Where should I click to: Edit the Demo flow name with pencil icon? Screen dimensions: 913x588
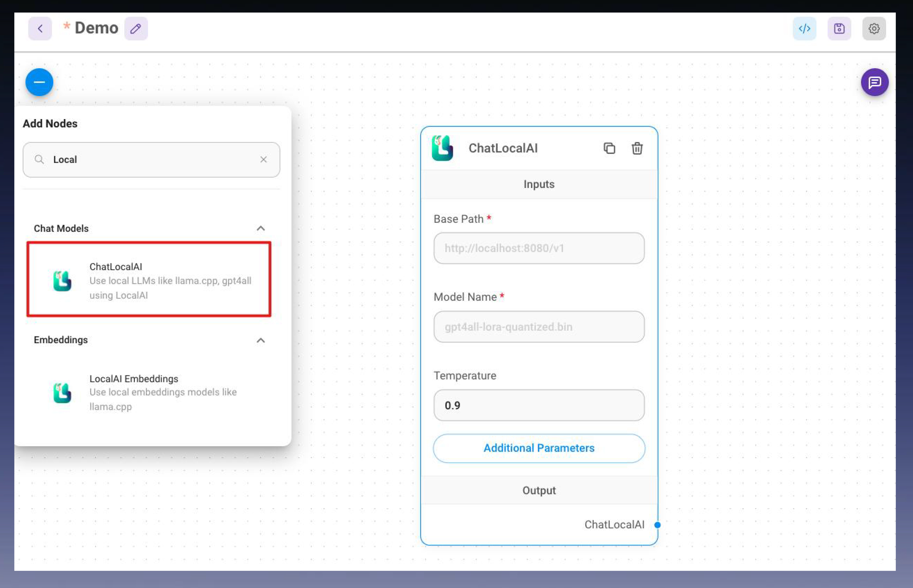136,29
